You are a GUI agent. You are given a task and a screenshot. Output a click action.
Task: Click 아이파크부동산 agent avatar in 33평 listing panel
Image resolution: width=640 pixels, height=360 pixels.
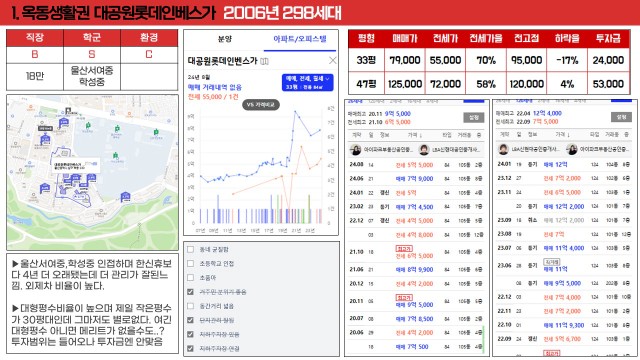point(356,149)
